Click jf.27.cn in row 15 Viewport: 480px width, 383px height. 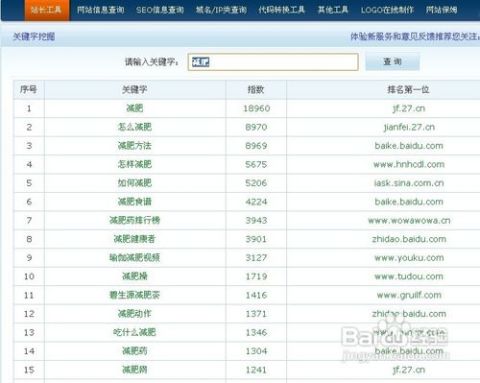pyautogui.click(x=409, y=370)
